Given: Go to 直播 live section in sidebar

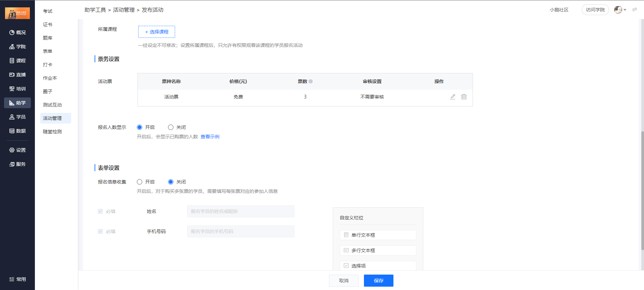Looking at the screenshot, I should [x=17, y=75].
